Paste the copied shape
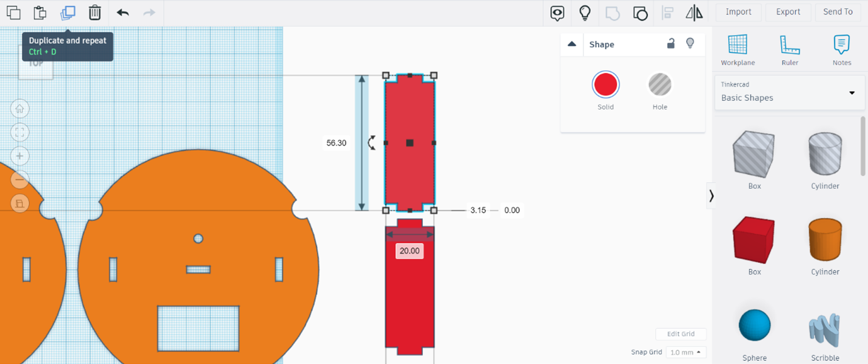The width and height of the screenshot is (868, 364). click(x=40, y=12)
